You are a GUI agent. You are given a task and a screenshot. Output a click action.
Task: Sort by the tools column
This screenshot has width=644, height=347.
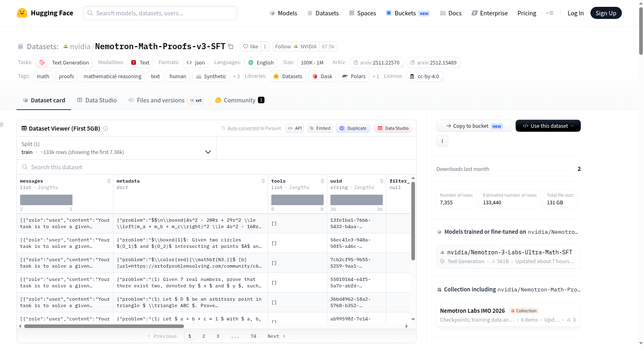pyautogui.click(x=322, y=181)
